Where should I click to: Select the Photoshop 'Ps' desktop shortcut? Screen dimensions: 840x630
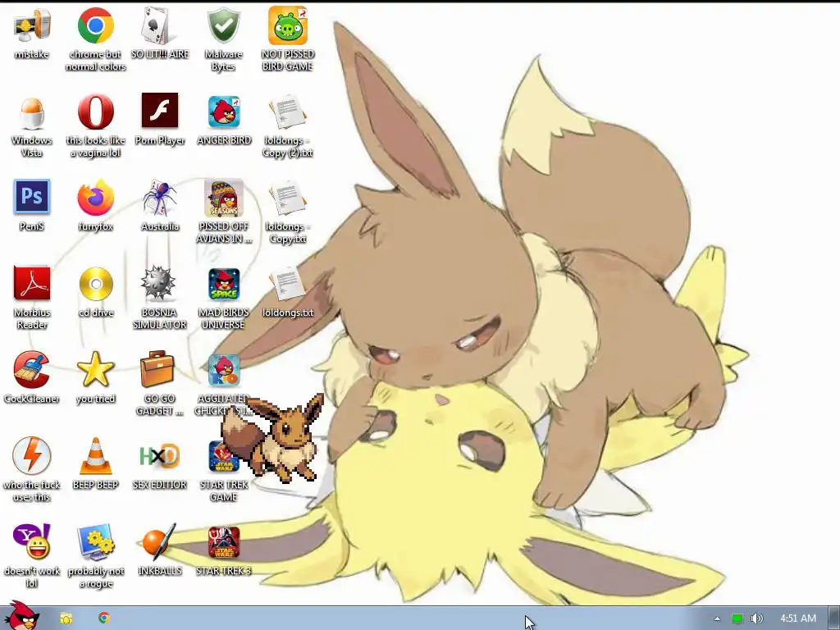pos(32,197)
